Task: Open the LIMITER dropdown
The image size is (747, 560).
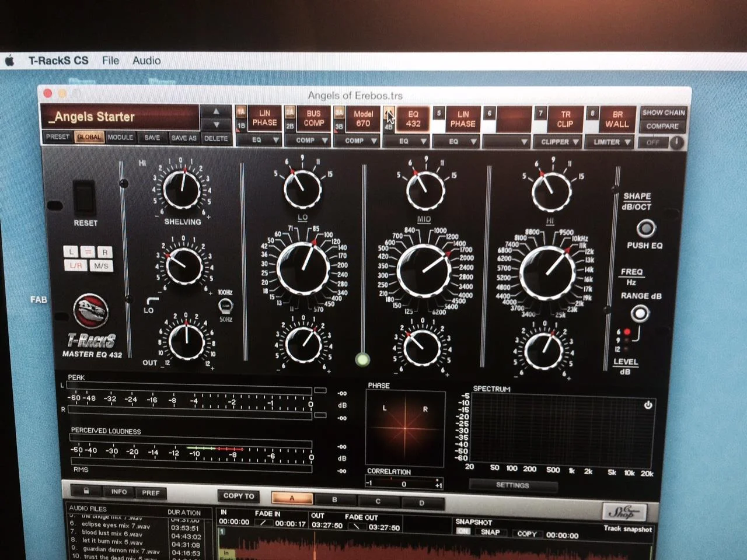Action: 610,142
